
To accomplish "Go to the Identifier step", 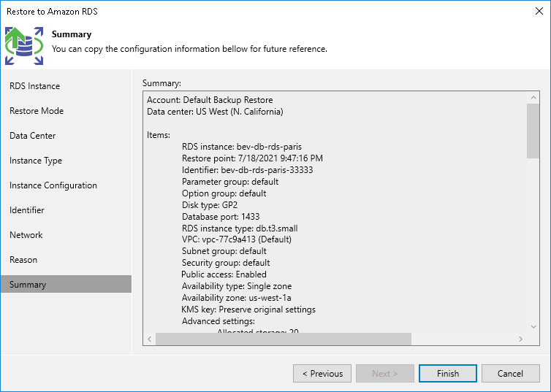I will tap(27, 210).
